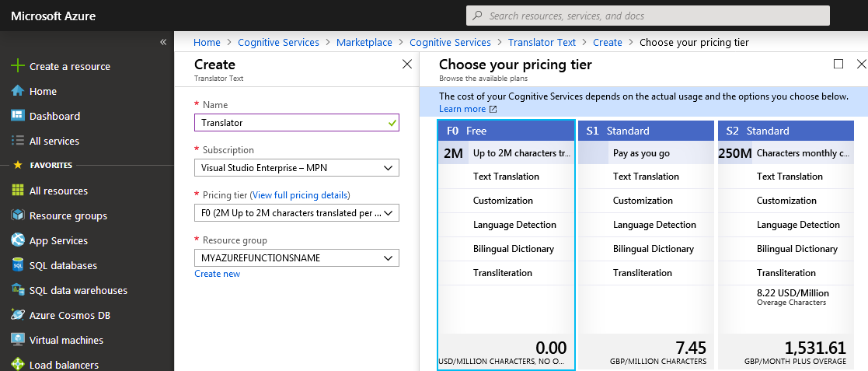
Task: Open the Marketplace breadcrumb
Action: pos(364,42)
